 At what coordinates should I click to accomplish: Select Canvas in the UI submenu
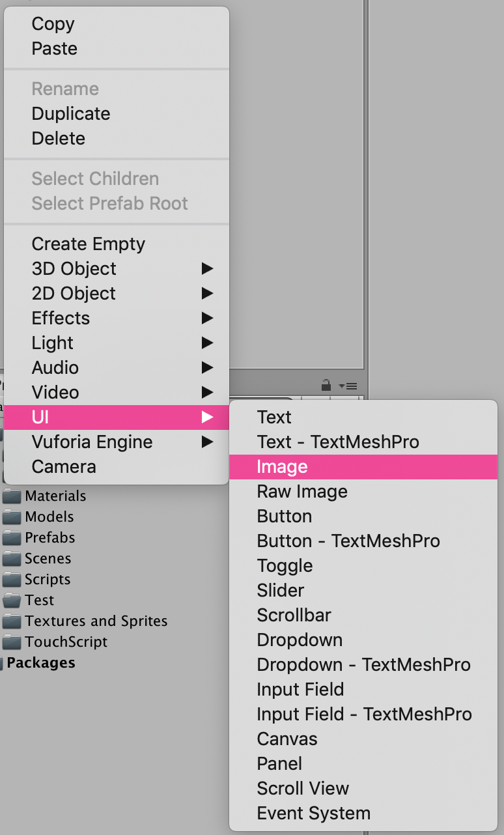(287, 739)
